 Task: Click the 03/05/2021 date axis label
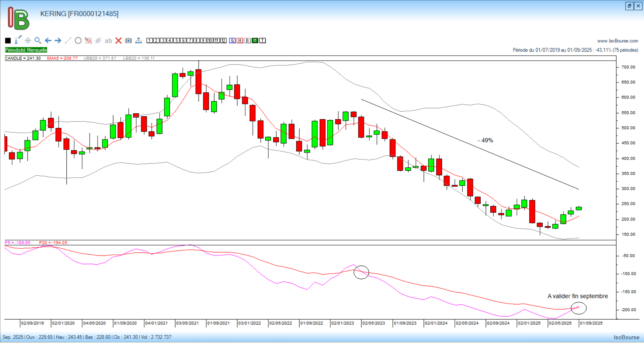click(x=187, y=323)
